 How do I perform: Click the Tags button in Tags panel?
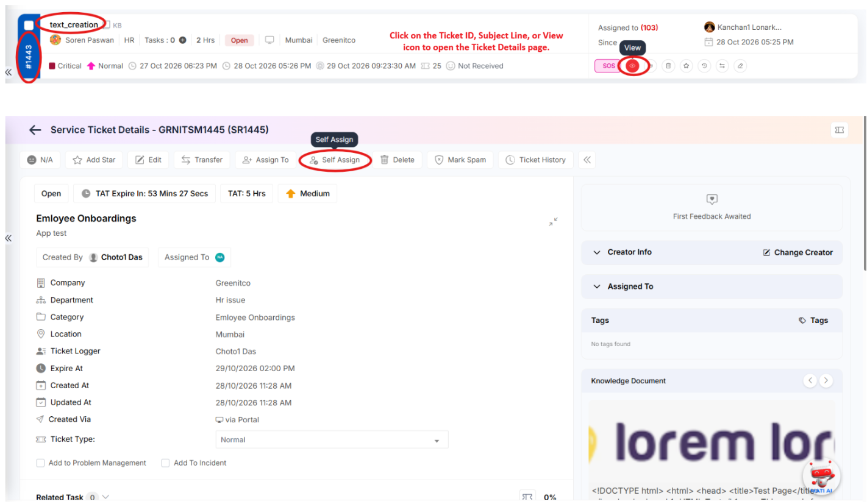pos(813,321)
